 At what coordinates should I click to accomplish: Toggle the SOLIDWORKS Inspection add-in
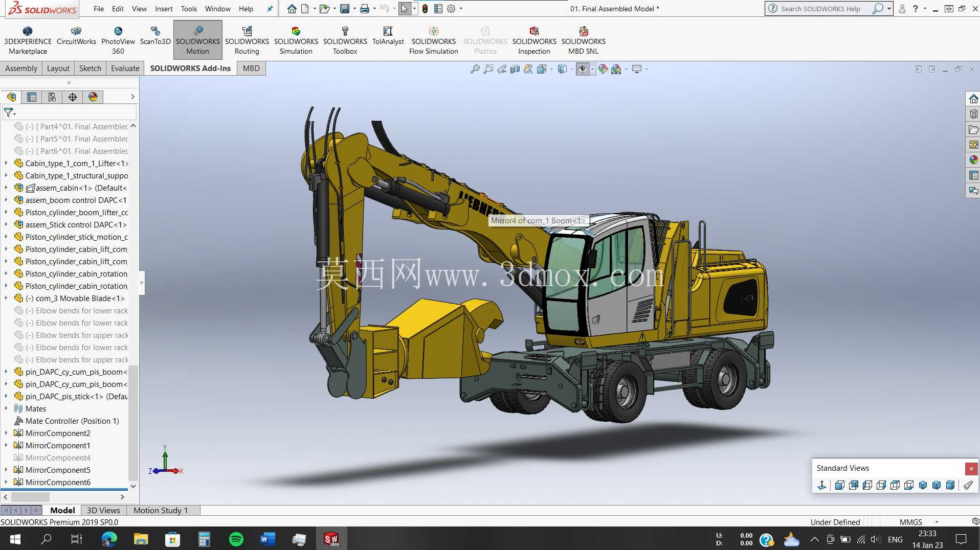[x=534, y=40]
